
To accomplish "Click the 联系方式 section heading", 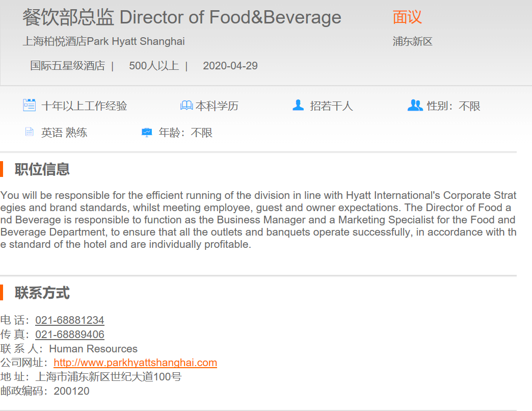I will [x=42, y=293].
